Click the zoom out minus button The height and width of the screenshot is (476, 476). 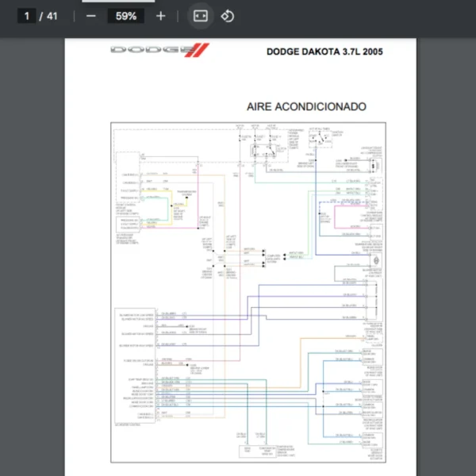point(90,16)
